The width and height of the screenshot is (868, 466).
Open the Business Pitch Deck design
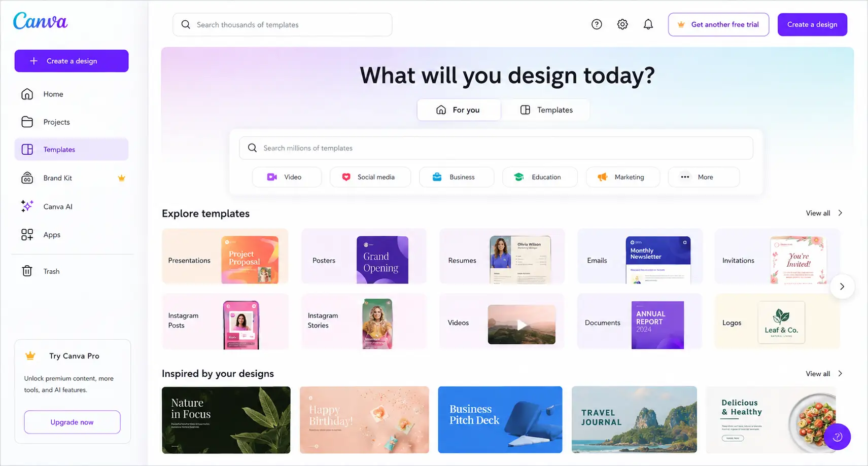[500, 420]
